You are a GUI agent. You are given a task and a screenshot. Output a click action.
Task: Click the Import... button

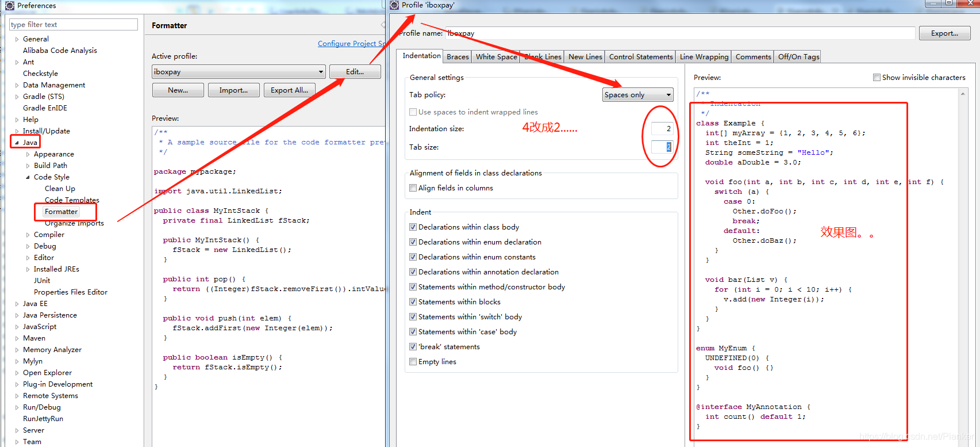(x=233, y=90)
